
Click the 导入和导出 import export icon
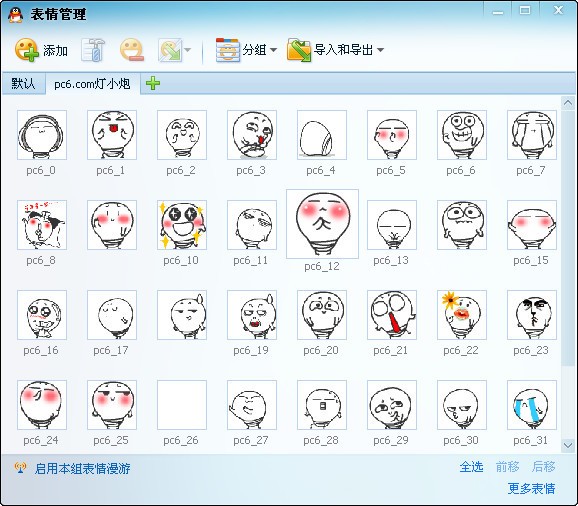tap(299, 50)
